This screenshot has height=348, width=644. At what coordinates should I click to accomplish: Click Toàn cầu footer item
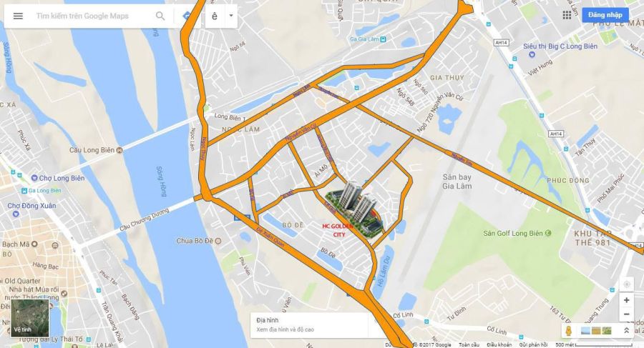coord(469,344)
